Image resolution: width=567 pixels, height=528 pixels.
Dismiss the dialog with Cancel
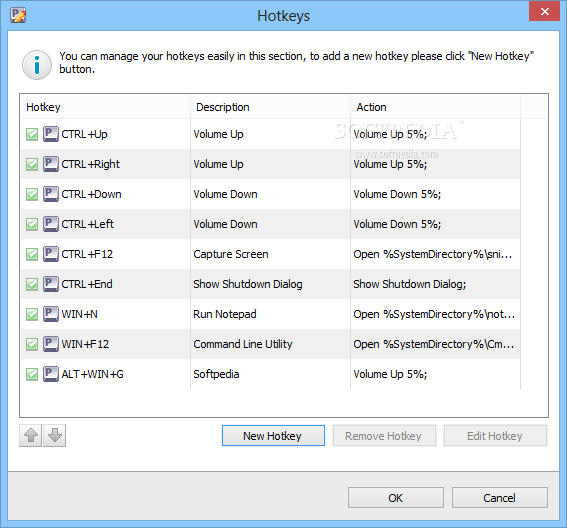click(x=499, y=498)
